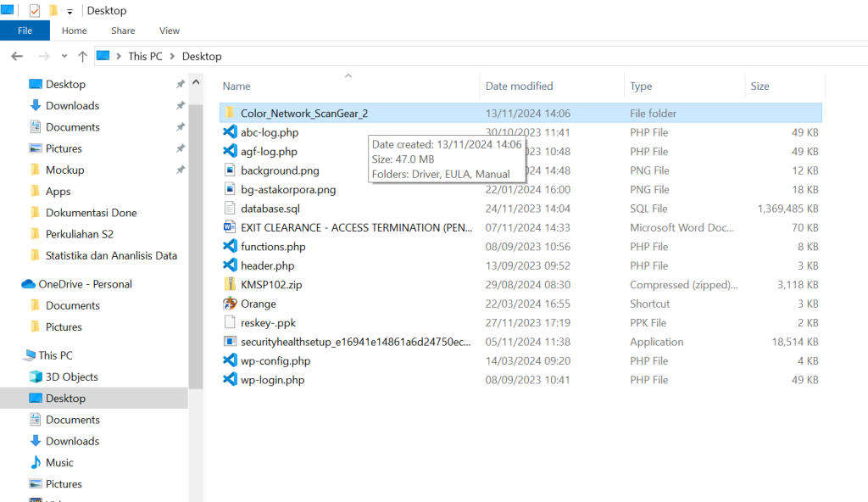
Task: Open 3D Objects in navigation pane
Action: [72, 376]
